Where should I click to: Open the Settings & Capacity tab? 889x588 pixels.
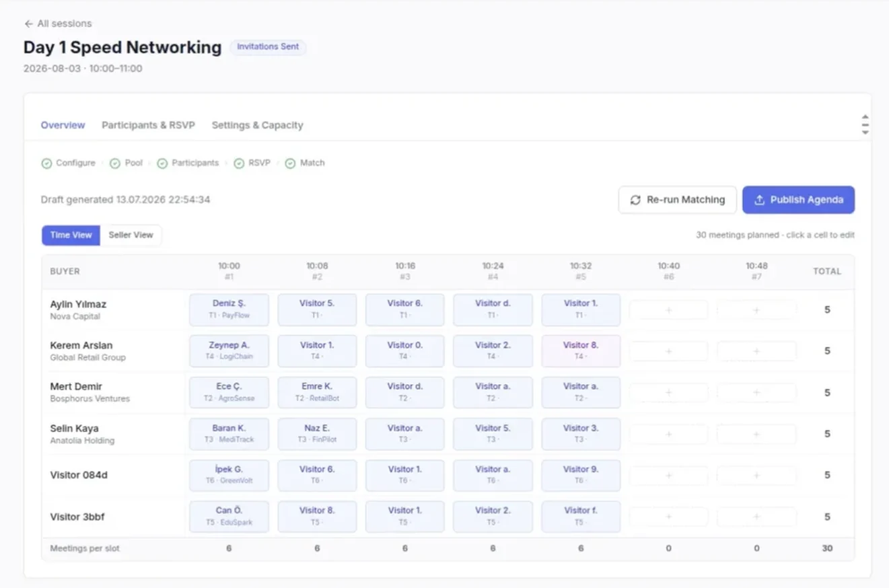[257, 125]
